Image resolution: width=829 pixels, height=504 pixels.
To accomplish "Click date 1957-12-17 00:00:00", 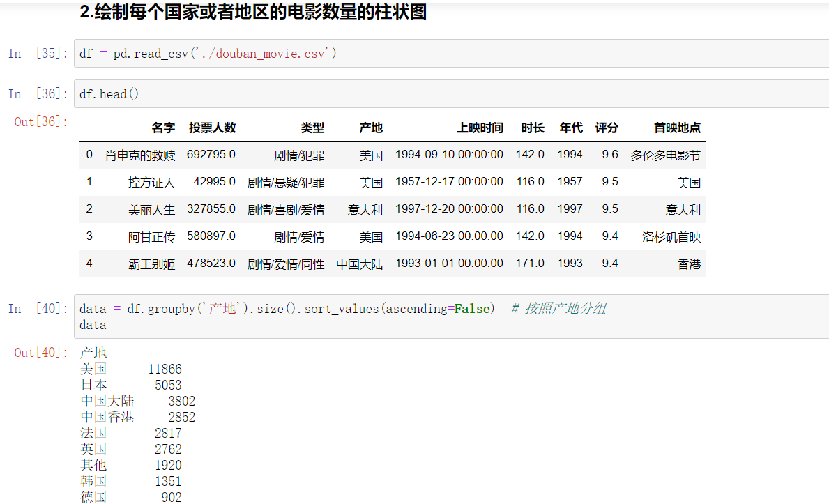I will coord(449,181).
